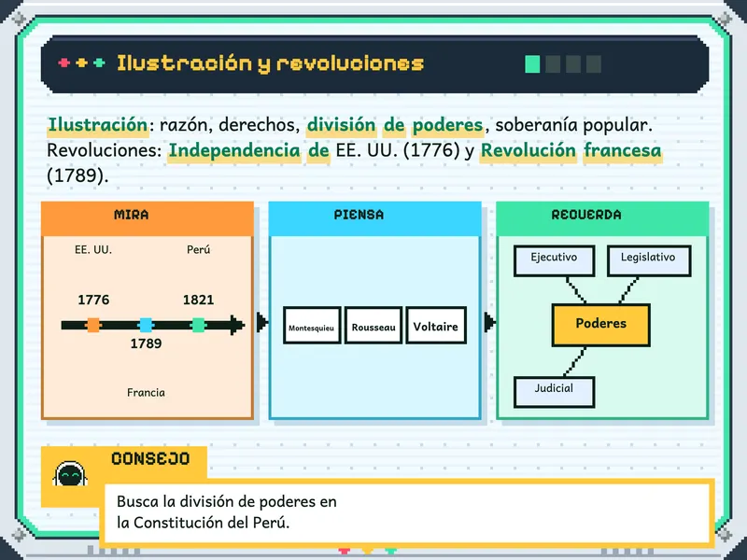This screenshot has height=560, width=747.
Task: Click the robot mascot icon in Consejo
Action: click(70, 474)
